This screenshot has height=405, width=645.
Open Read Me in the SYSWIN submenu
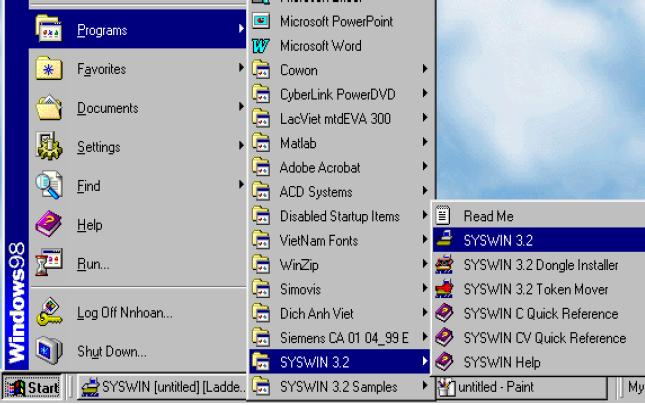coord(538,216)
